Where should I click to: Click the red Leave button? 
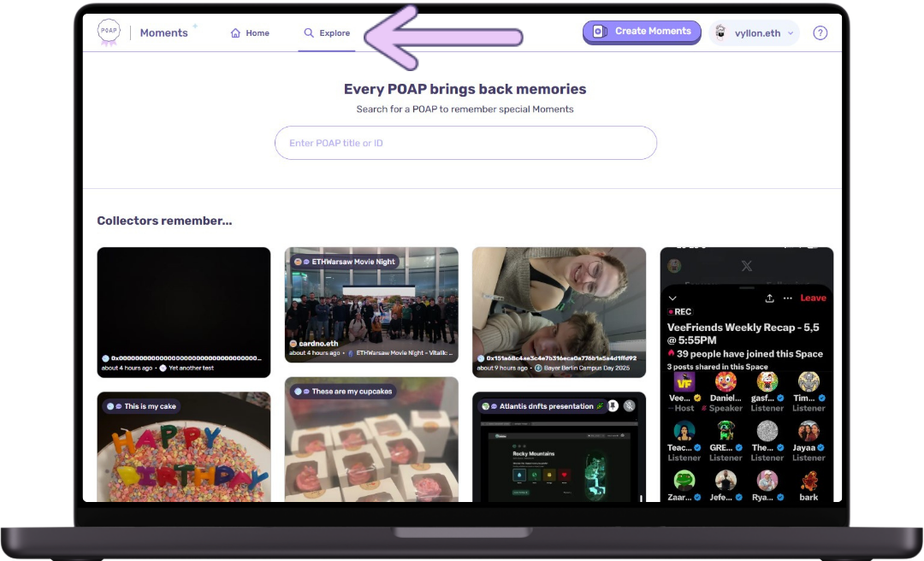[x=812, y=298]
